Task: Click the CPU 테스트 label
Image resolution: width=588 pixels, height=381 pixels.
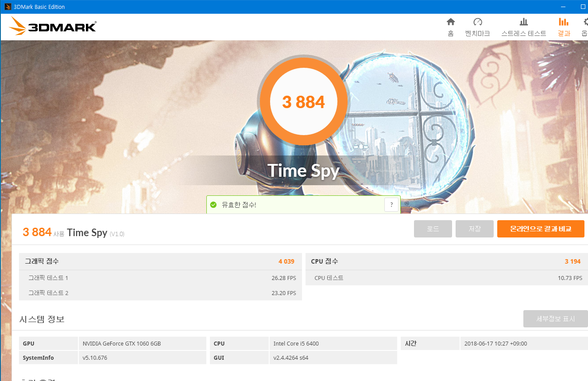Action: (x=329, y=278)
